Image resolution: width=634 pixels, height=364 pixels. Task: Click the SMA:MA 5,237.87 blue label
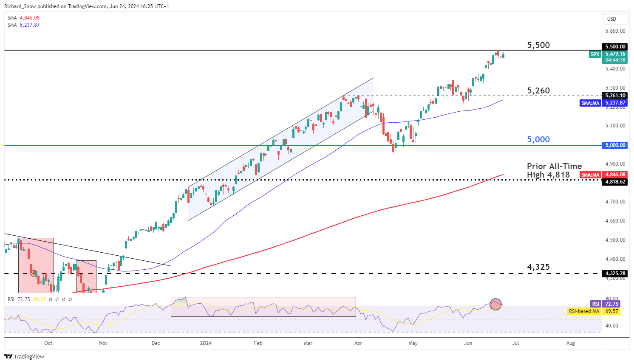click(603, 103)
